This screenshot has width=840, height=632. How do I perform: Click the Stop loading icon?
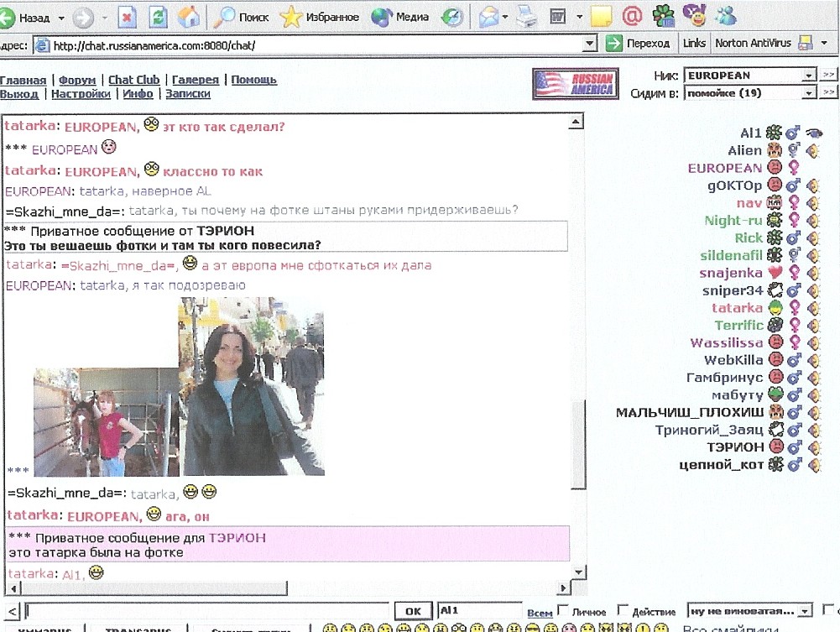(x=128, y=17)
